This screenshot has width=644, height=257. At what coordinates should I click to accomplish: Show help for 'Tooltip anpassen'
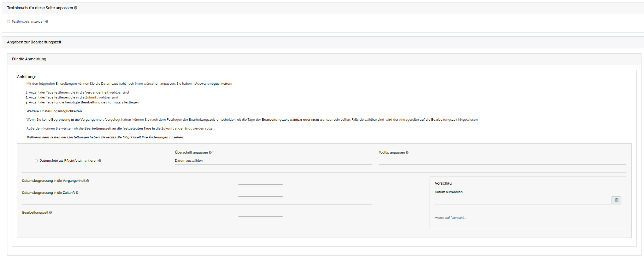click(x=407, y=153)
